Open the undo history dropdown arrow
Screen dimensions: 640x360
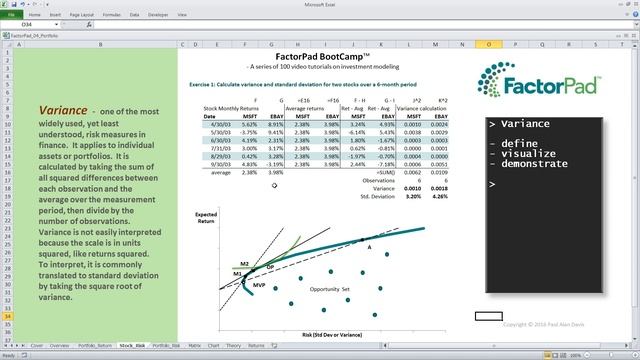(28, 4)
